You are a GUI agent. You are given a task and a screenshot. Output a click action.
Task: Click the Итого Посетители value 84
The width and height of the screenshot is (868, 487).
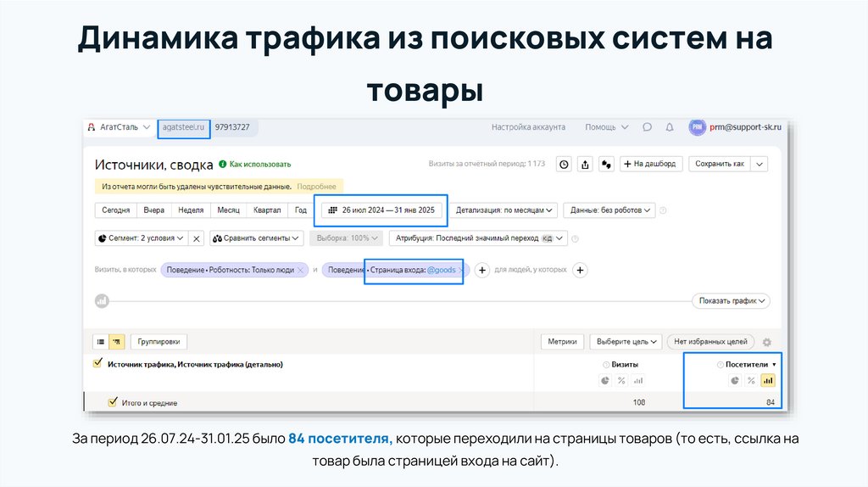770,402
